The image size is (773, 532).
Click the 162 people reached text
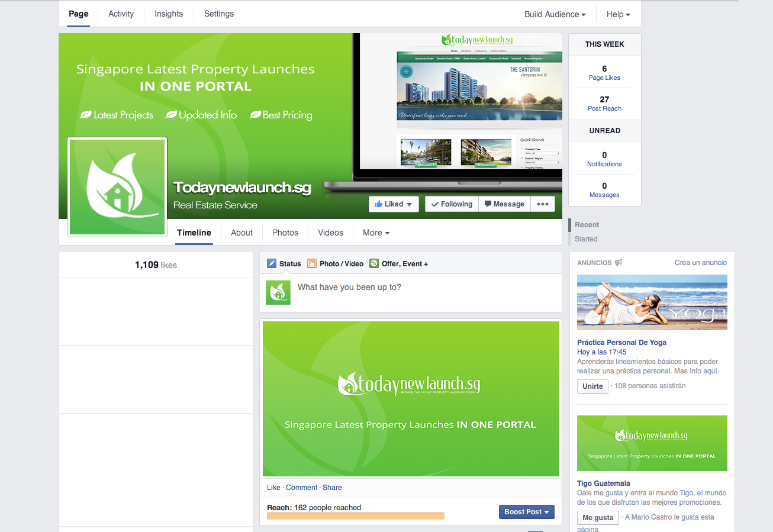point(327,508)
